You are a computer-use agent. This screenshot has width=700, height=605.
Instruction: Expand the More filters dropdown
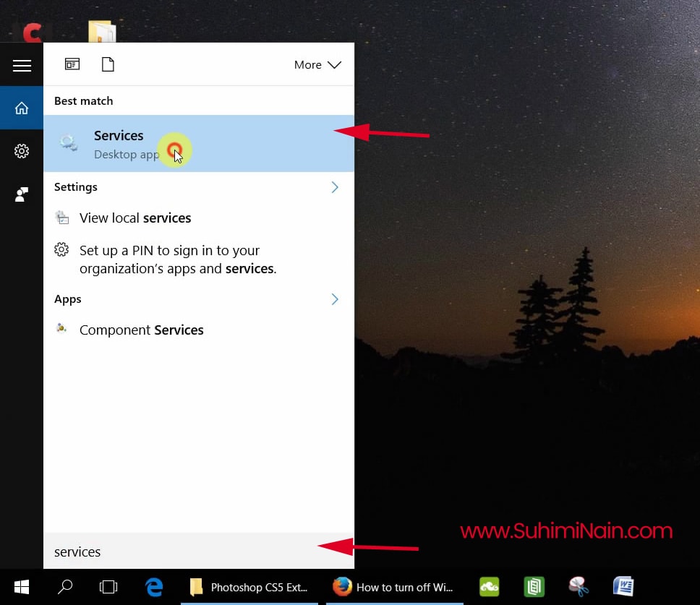click(x=317, y=65)
